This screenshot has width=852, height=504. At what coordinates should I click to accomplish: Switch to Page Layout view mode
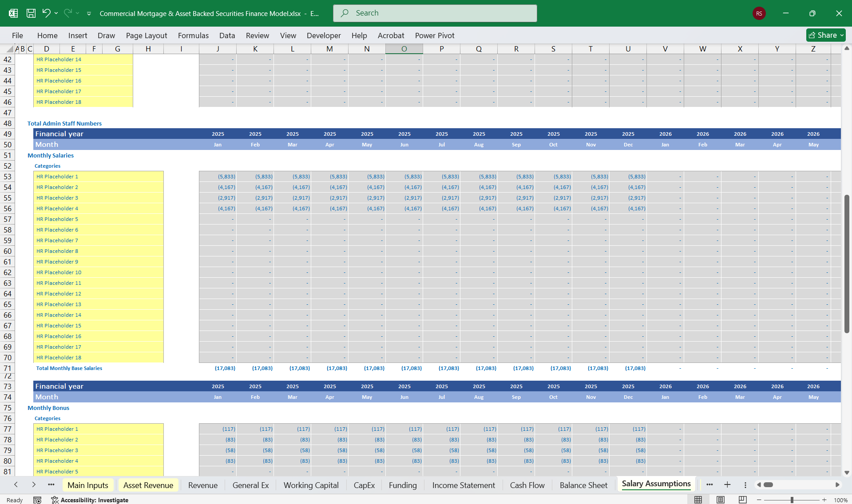click(720, 500)
